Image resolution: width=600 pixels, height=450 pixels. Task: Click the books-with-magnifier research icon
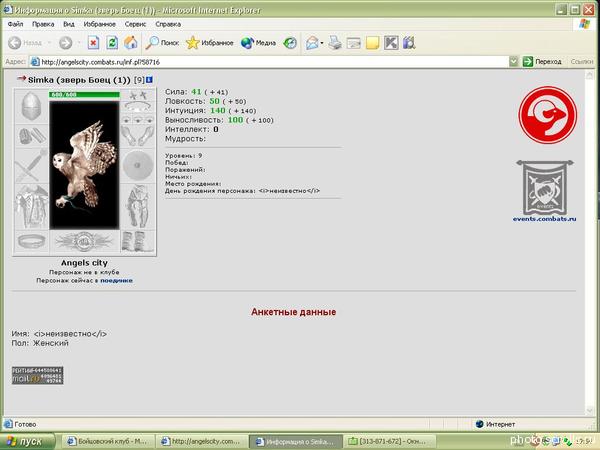coord(409,43)
